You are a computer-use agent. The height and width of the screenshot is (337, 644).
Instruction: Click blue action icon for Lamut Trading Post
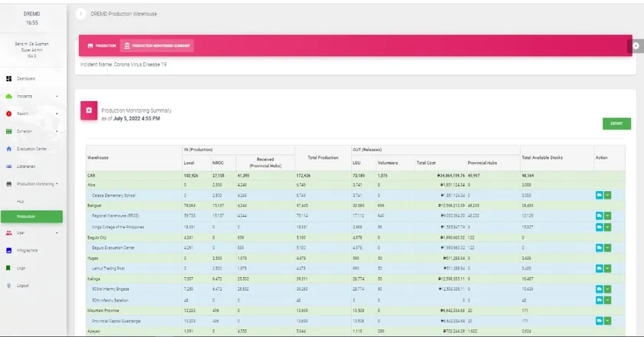tap(600, 268)
